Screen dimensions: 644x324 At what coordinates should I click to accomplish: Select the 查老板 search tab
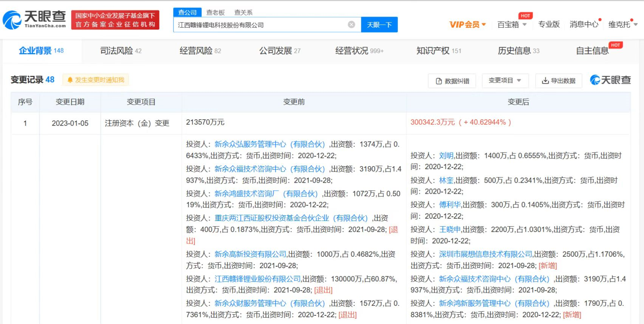point(215,12)
